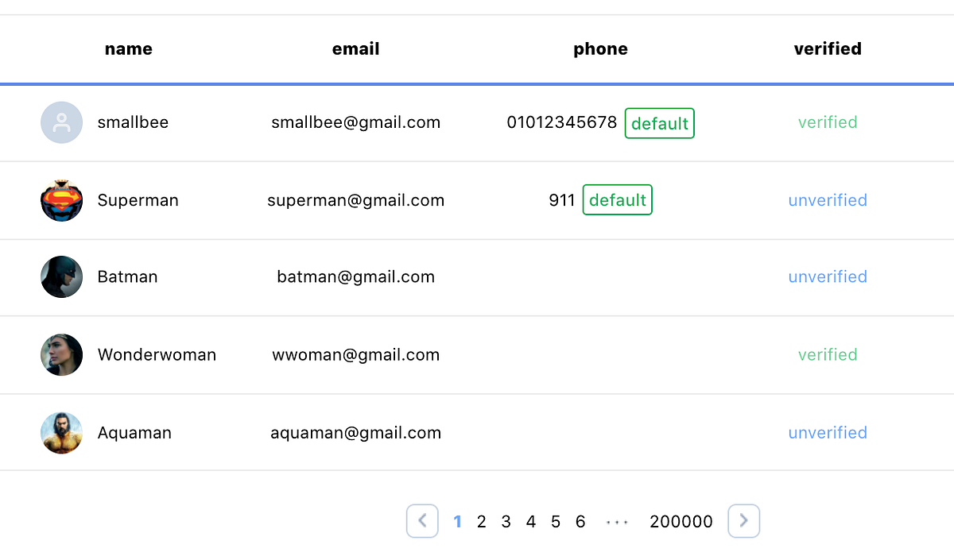954x560 pixels.
Task: Open Wonderwoman's avatar image
Action: (61, 354)
